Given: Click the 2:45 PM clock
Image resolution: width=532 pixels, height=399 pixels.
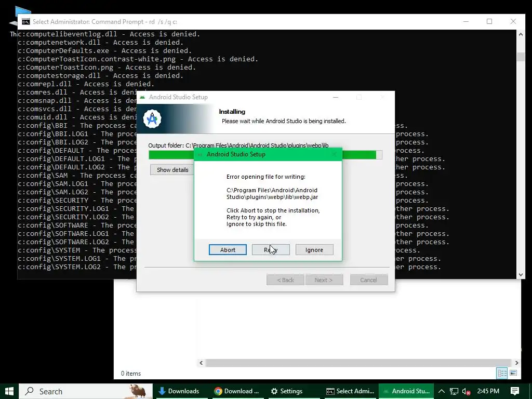Looking at the screenshot, I should tap(488, 391).
